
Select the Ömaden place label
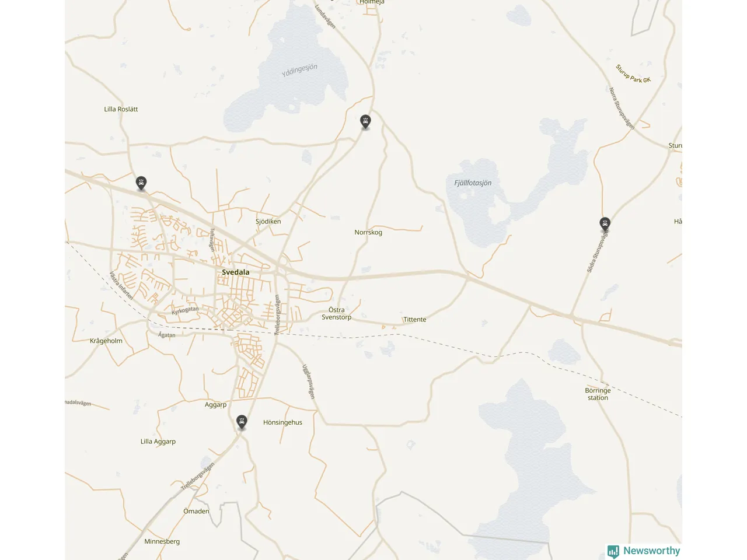point(196,512)
